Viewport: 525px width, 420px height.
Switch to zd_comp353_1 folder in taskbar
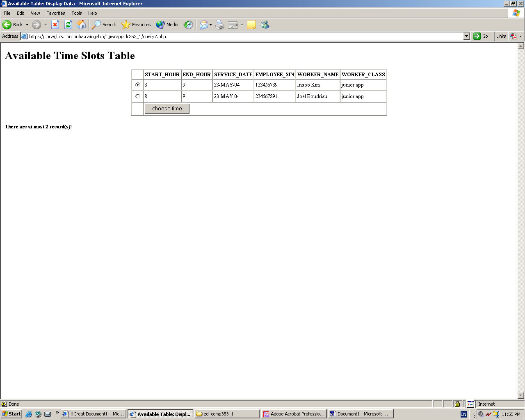pyautogui.click(x=227, y=414)
